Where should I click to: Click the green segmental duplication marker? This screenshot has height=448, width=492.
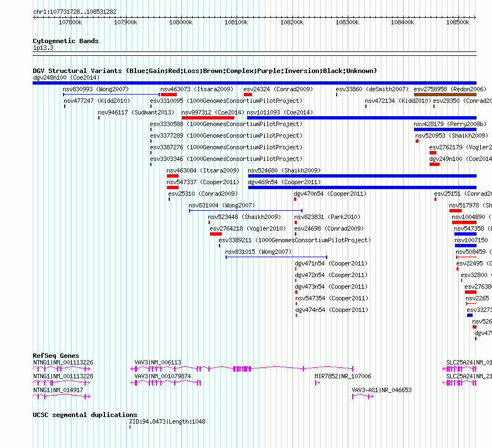(130, 427)
